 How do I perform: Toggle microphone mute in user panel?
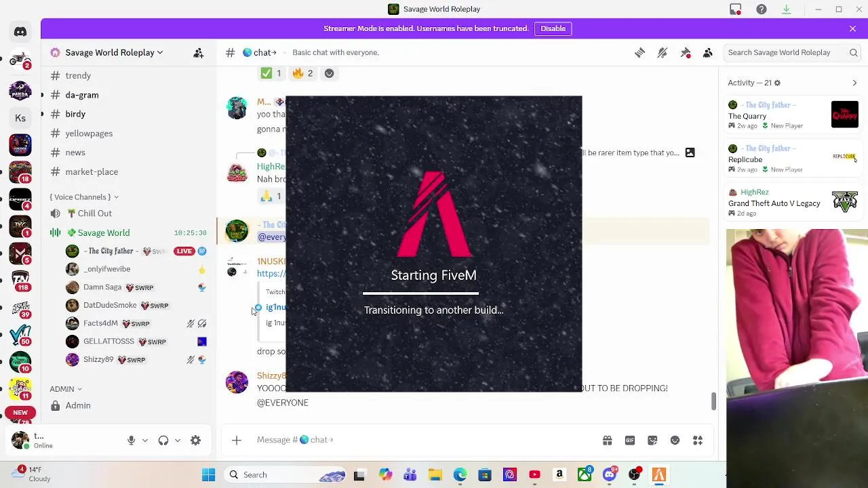(132, 441)
